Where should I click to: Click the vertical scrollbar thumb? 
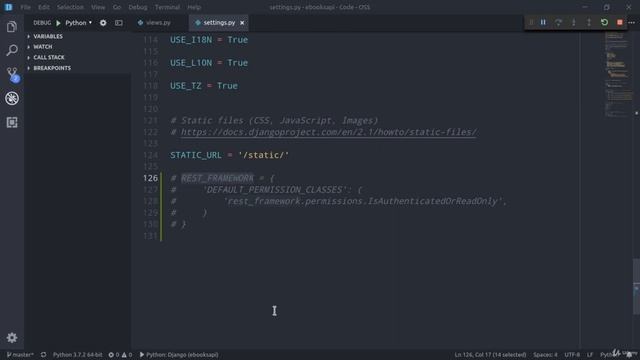pos(636,286)
